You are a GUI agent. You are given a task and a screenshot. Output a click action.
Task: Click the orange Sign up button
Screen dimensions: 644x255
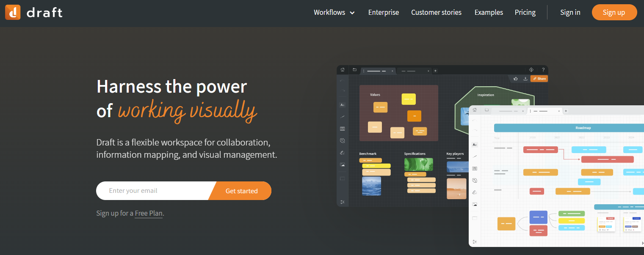(614, 12)
